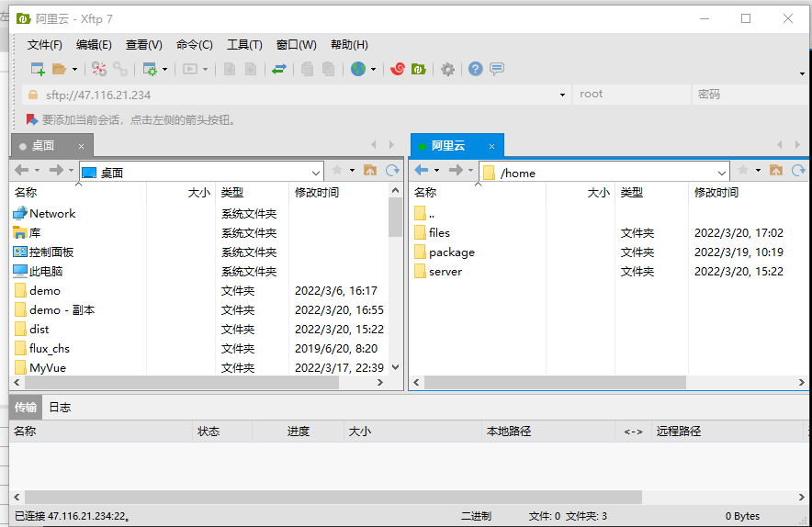Close the 阿里云 tab
The image size is (812, 527).
pos(492,147)
